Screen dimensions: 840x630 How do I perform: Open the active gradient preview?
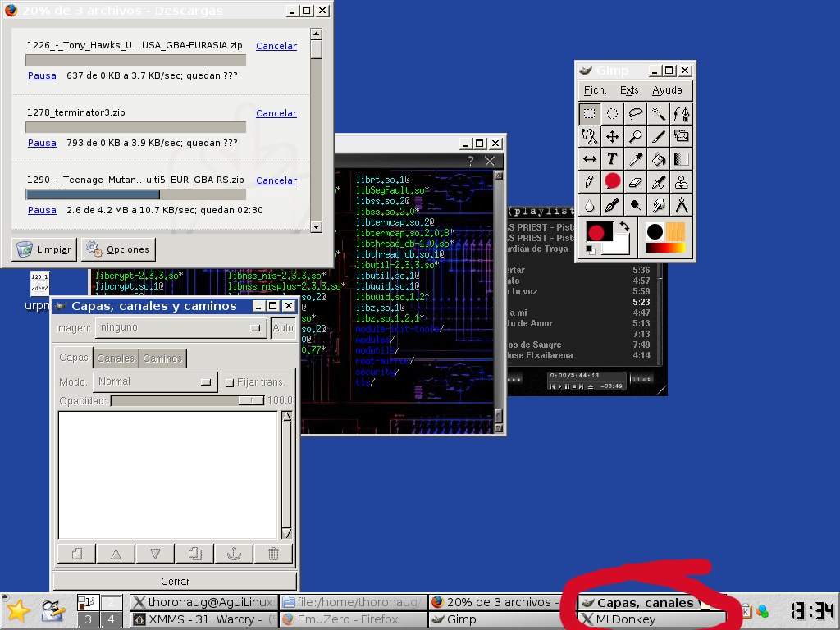[664, 248]
